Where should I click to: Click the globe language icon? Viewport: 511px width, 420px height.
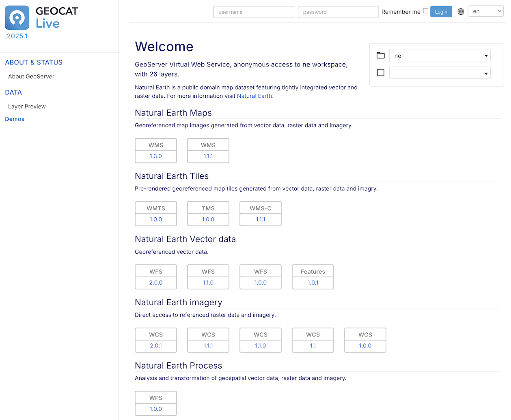(x=461, y=12)
